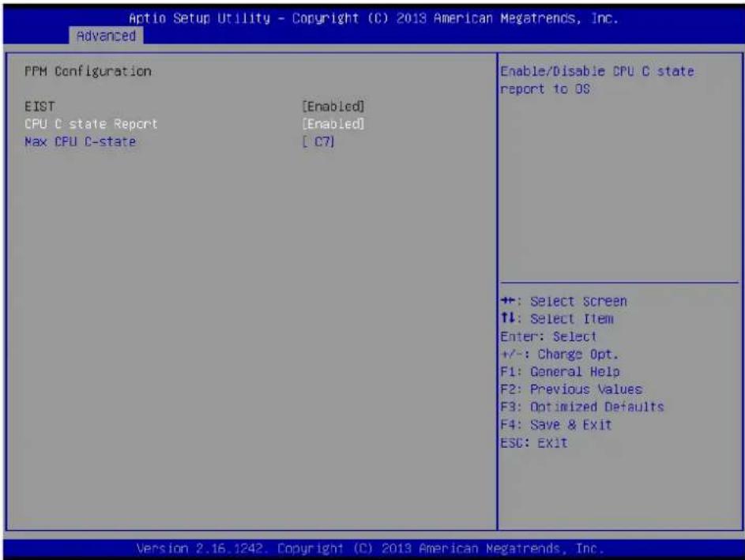This screenshot has width=745, height=560.
Task: Click the 'Select Screen' key hint
Action: (564, 301)
